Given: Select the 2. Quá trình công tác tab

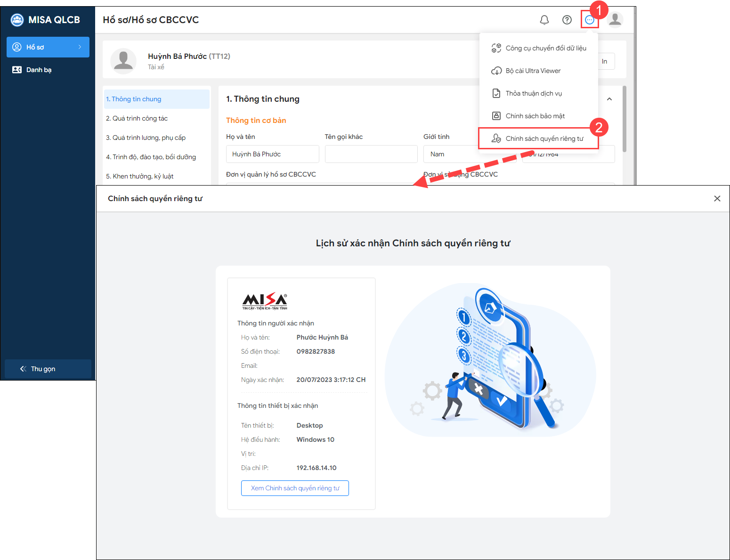Looking at the screenshot, I should tap(137, 118).
